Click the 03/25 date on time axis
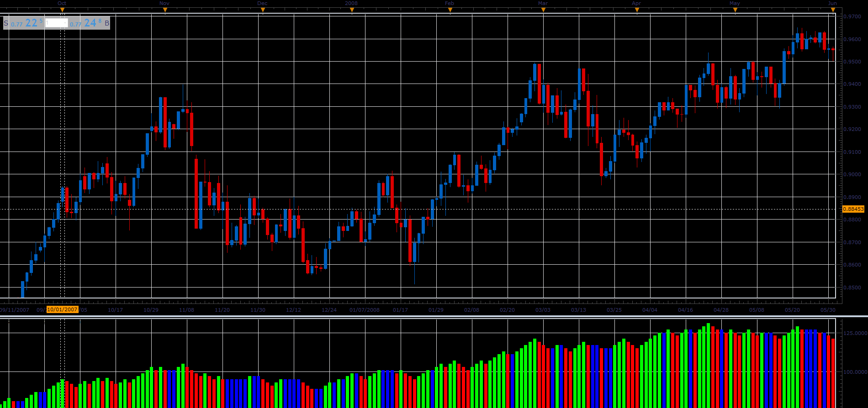The height and width of the screenshot is (408, 868). (x=614, y=310)
